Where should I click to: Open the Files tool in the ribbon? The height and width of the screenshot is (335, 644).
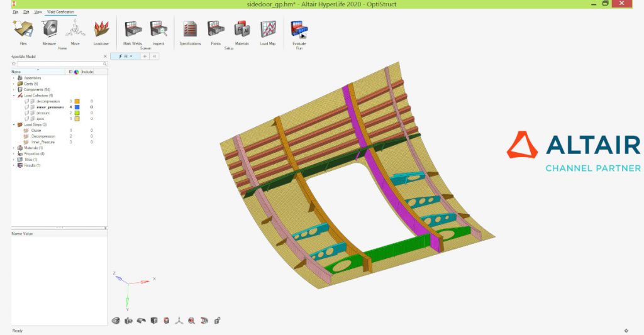click(23, 30)
